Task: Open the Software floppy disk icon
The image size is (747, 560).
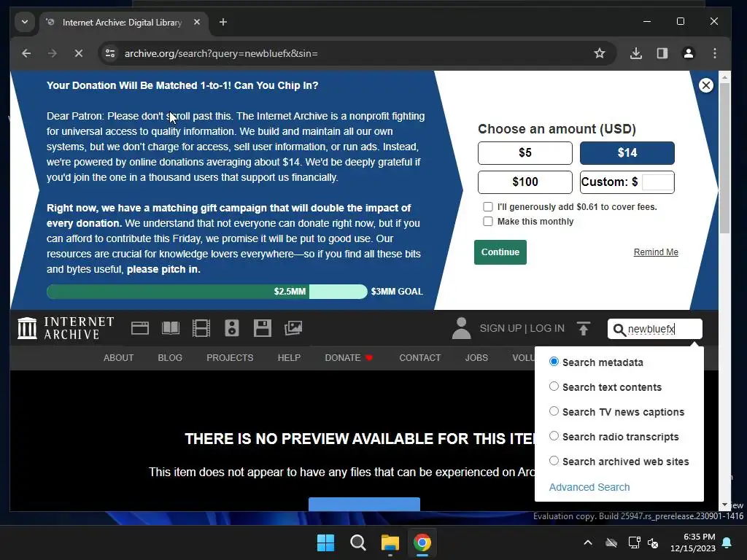Action: (x=262, y=328)
